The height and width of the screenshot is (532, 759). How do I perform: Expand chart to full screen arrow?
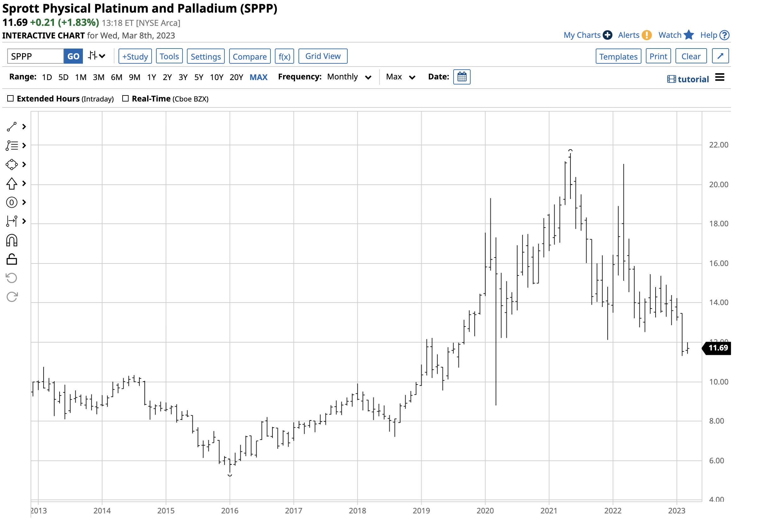tap(720, 56)
